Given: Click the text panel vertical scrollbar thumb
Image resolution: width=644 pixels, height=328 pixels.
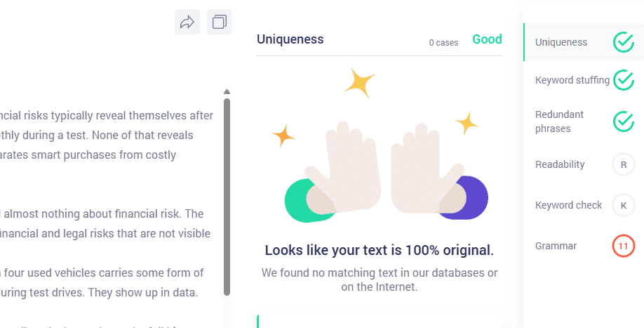Looking at the screenshot, I should 227,197.
